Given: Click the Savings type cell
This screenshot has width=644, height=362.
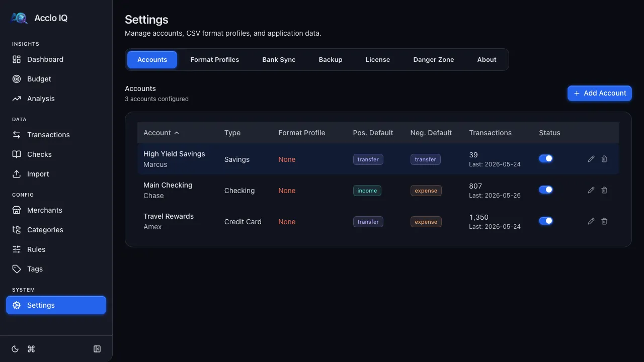Looking at the screenshot, I should tap(237, 159).
